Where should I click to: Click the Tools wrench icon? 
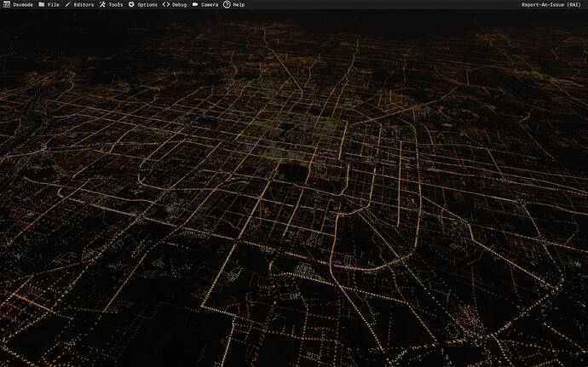coord(102,5)
